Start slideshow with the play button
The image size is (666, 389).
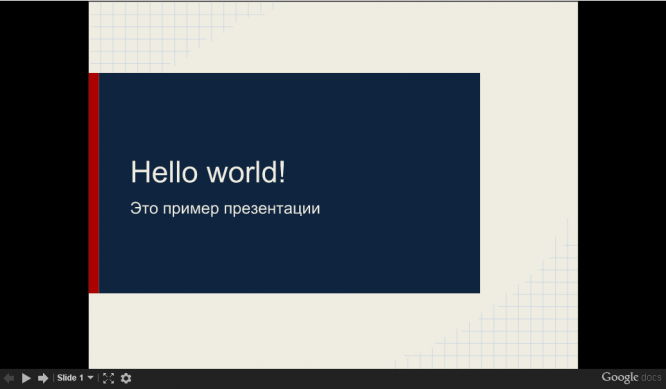26,378
